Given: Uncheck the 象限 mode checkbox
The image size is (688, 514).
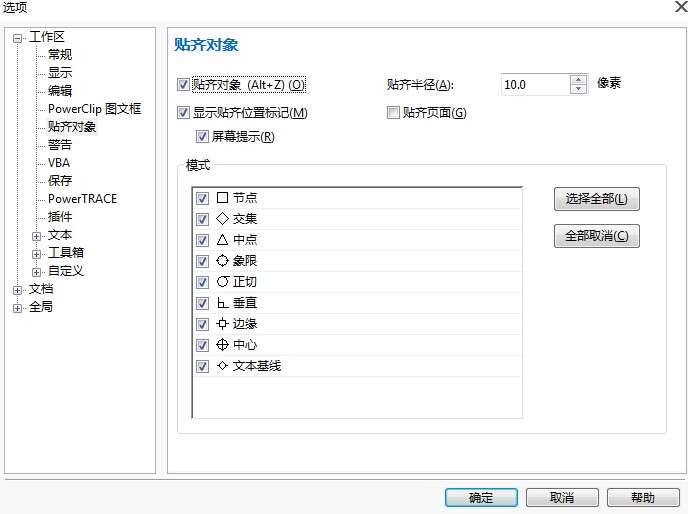Looking at the screenshot, I should pos(202,261).
